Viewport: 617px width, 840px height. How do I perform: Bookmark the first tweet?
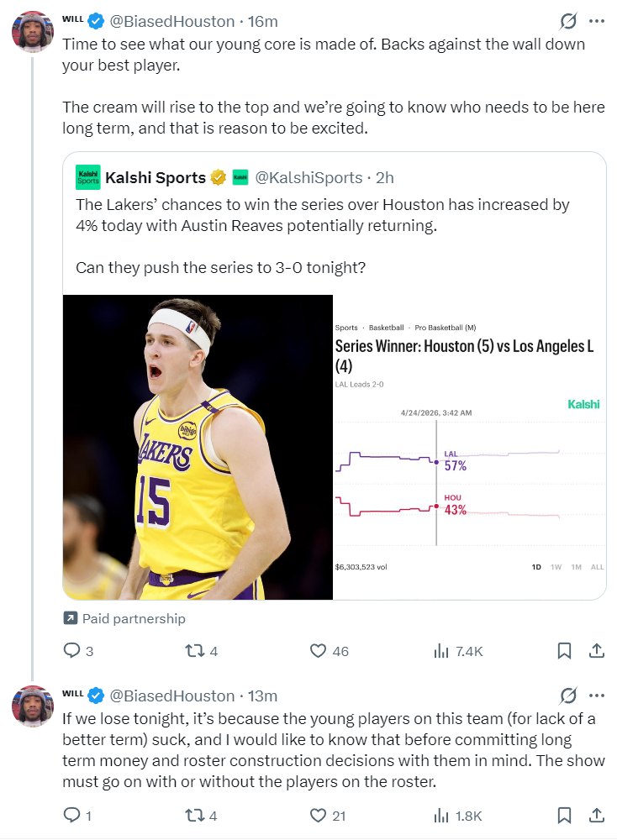coord(564,651)
